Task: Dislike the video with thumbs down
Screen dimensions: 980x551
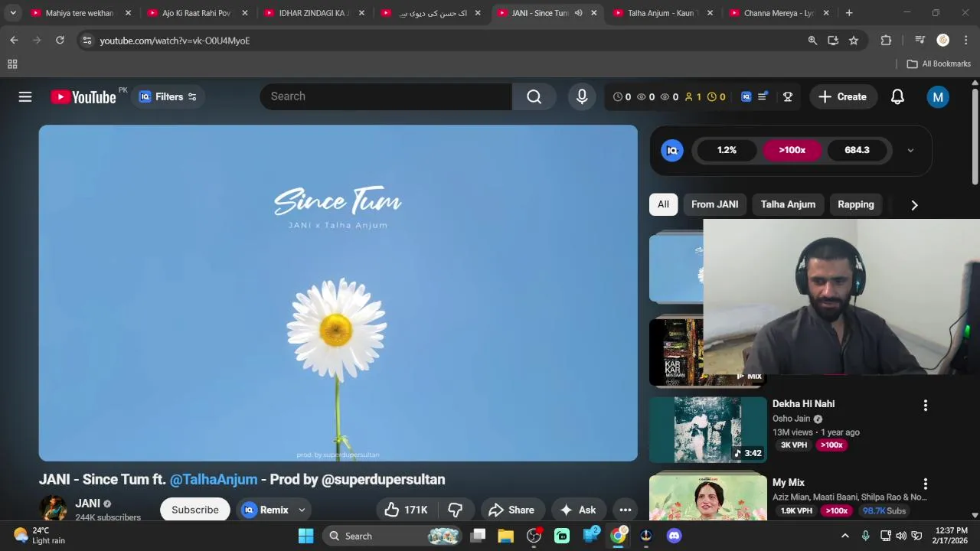Action: (x=456, y=510)
